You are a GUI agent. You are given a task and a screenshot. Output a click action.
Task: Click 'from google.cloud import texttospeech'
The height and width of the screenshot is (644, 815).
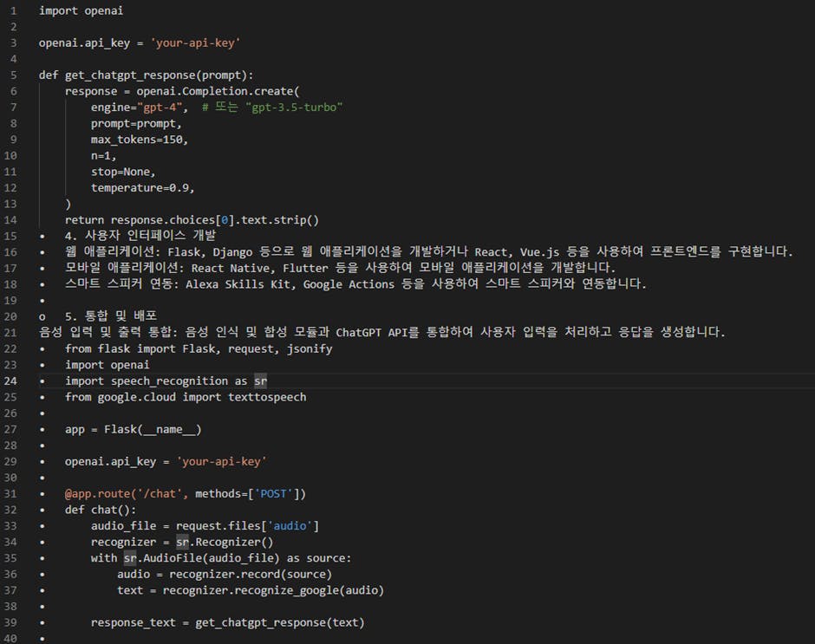click(186, 397)
